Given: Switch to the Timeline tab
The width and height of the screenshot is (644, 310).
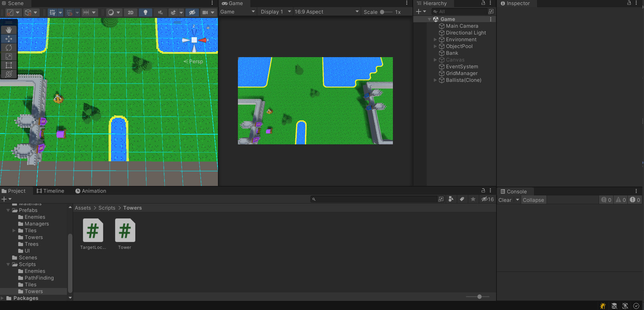Looking at the screenshot, I should (x=50, y=191).
